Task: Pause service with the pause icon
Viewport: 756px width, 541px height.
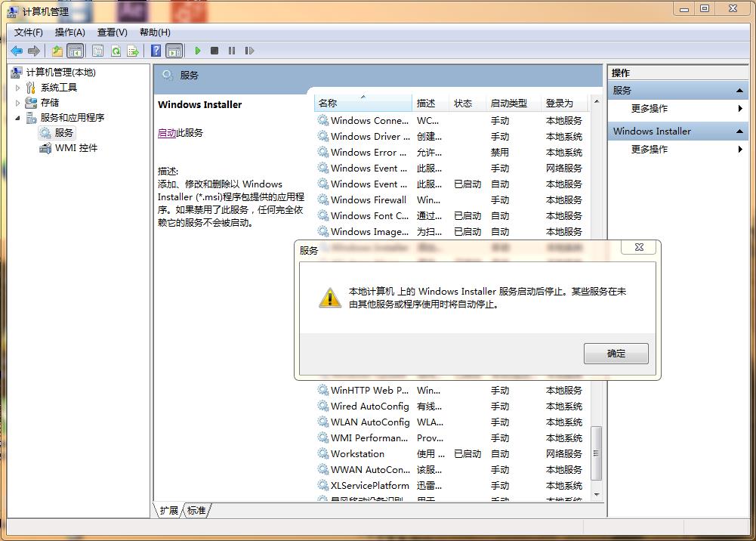Action: click(x=232, y=51)
